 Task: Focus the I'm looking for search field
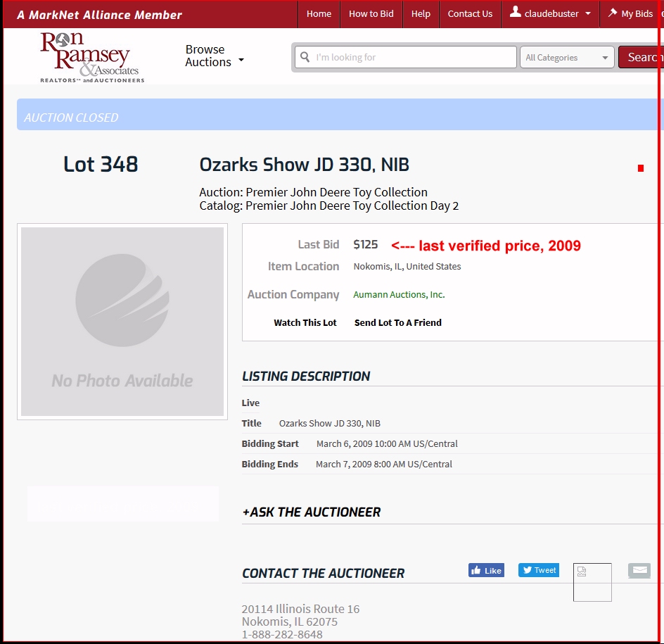(x=406, y=57)
